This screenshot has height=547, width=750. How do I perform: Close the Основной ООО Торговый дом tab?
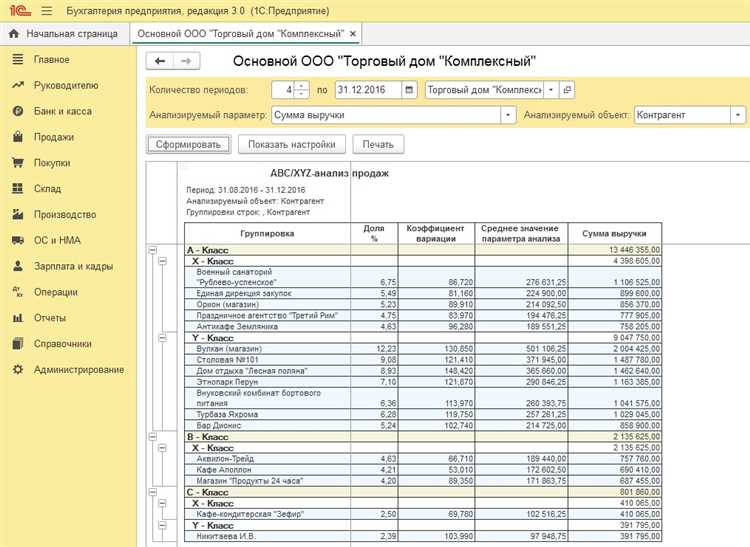[x=353, y=35]
